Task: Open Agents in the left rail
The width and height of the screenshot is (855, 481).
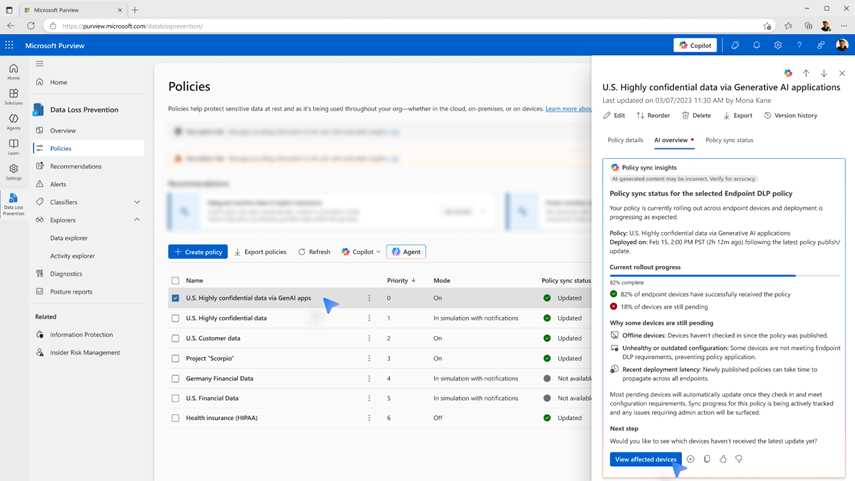Action: point(14,122)
